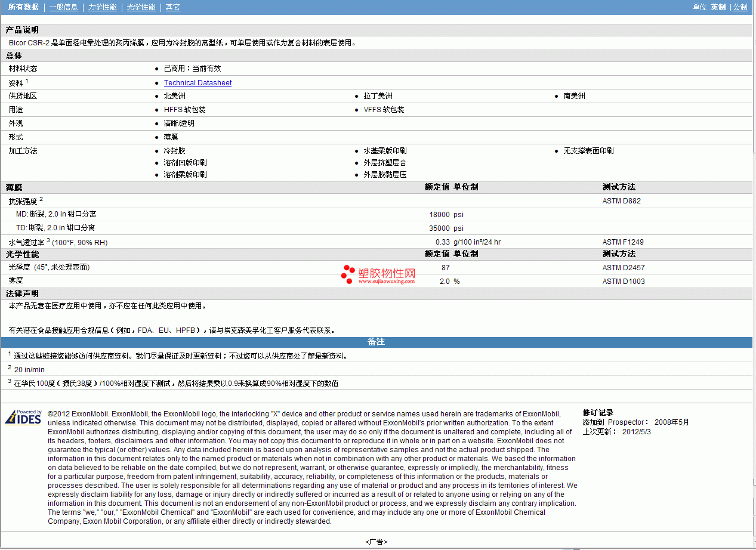Click the ASTM F1249 test method

(x=623, y=242)
